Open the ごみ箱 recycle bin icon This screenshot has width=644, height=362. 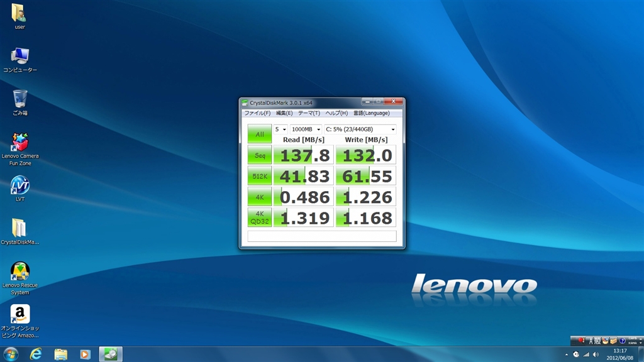(x=19, y=102)
